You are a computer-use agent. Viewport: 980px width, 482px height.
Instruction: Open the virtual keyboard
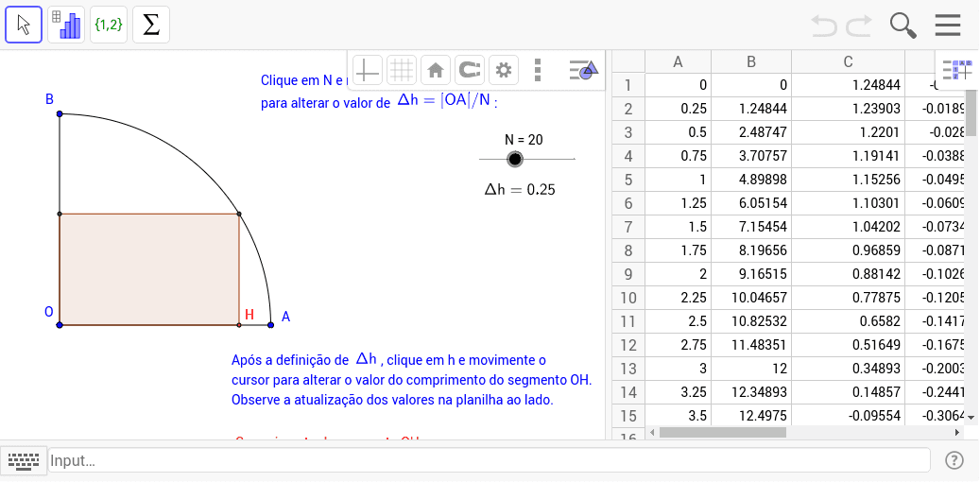[23, 461]
